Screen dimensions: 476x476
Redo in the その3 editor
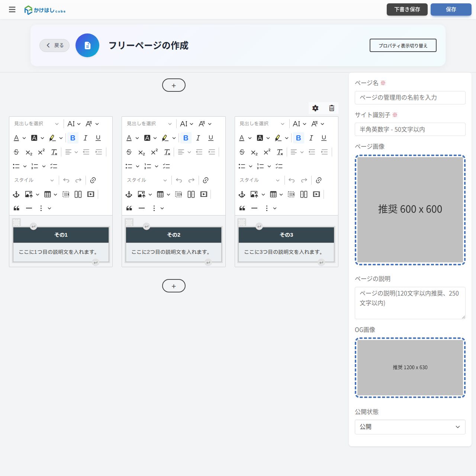pyautogui.click(x=304, y=180)
